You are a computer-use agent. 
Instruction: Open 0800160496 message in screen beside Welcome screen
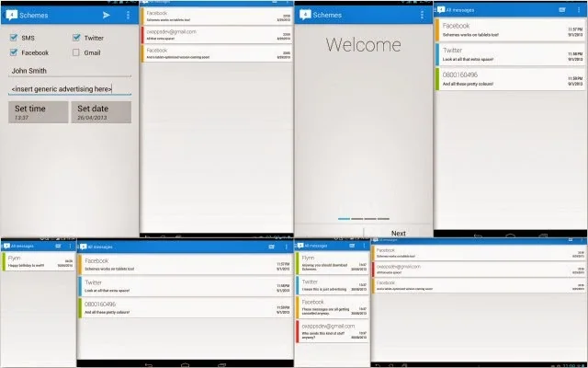point(510,79)
